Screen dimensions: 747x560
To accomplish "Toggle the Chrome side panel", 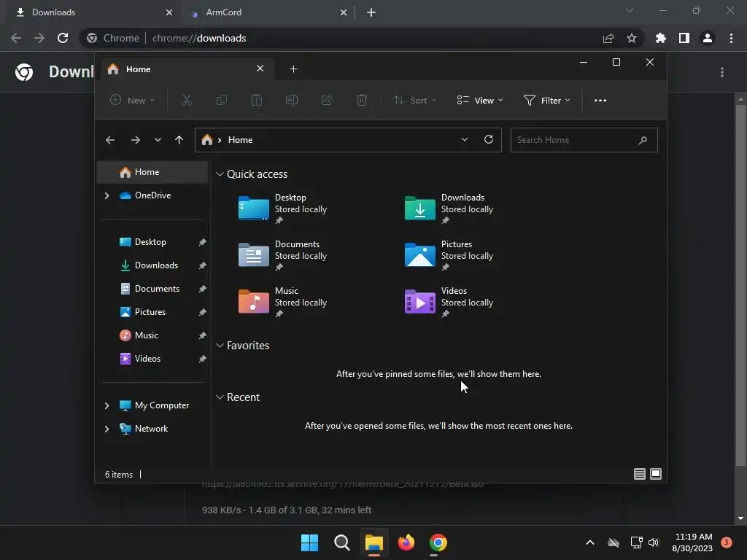I will tap(684, 38).
